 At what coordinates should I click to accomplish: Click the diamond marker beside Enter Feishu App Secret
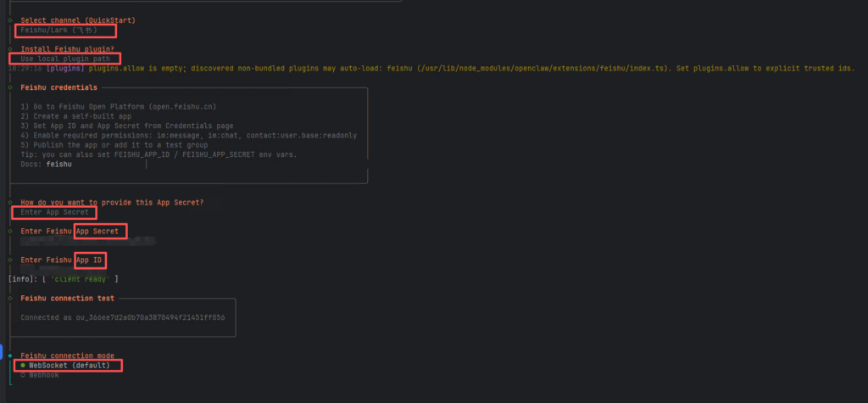[9, 231]
